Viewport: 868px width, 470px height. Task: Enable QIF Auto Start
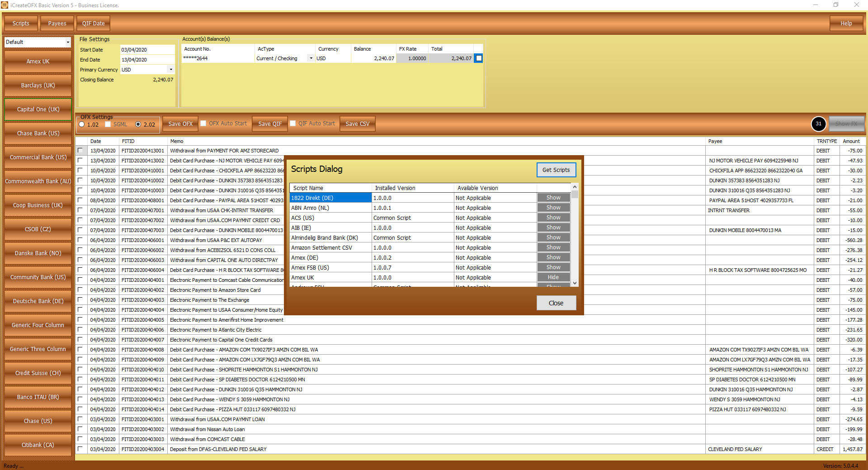tap(292, 123)
